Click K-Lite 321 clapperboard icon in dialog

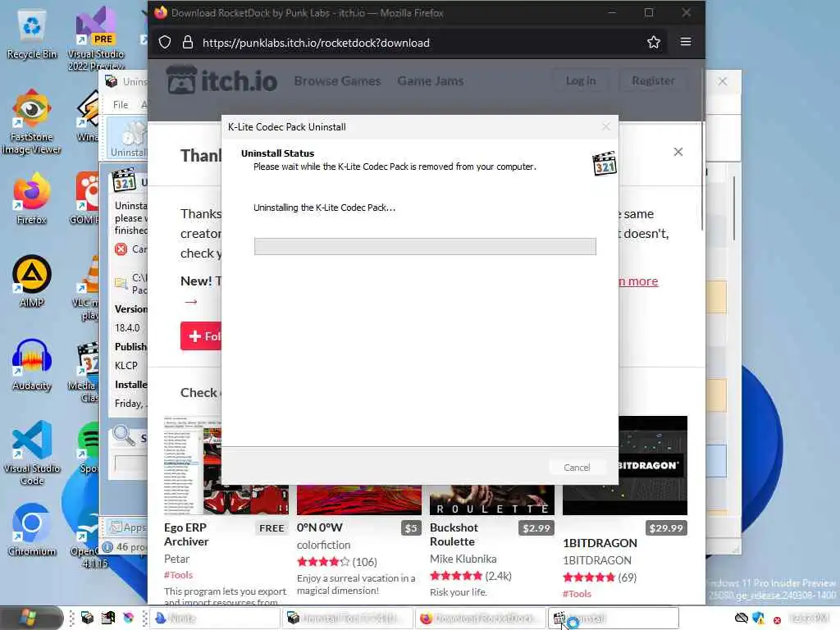click(x=605, y=163)
